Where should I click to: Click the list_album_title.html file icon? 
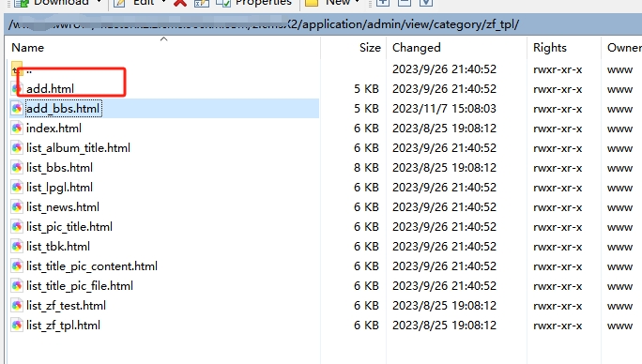(17, 148)
